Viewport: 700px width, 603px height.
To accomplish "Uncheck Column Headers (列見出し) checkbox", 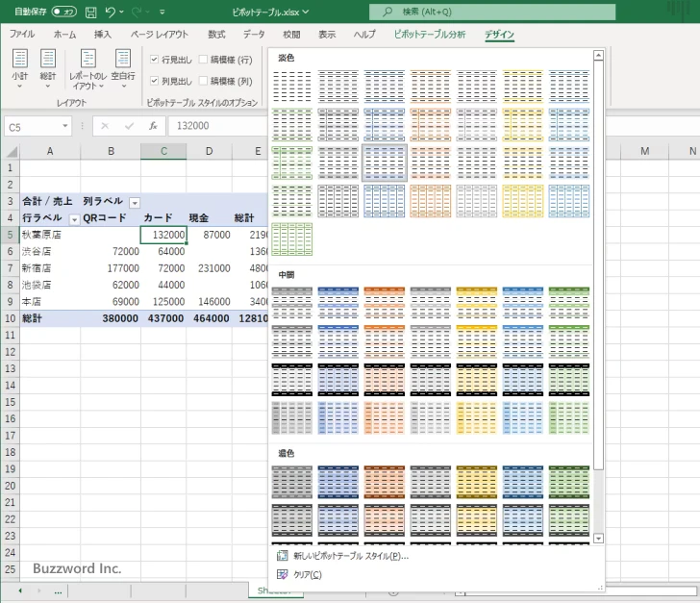I will click(154, 81).
